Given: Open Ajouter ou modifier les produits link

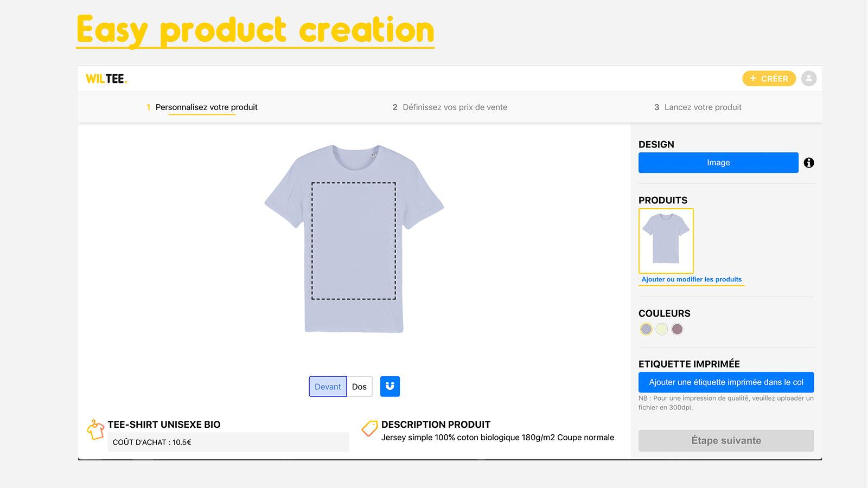Looking at the screenshot, I should tap(691, 279).
